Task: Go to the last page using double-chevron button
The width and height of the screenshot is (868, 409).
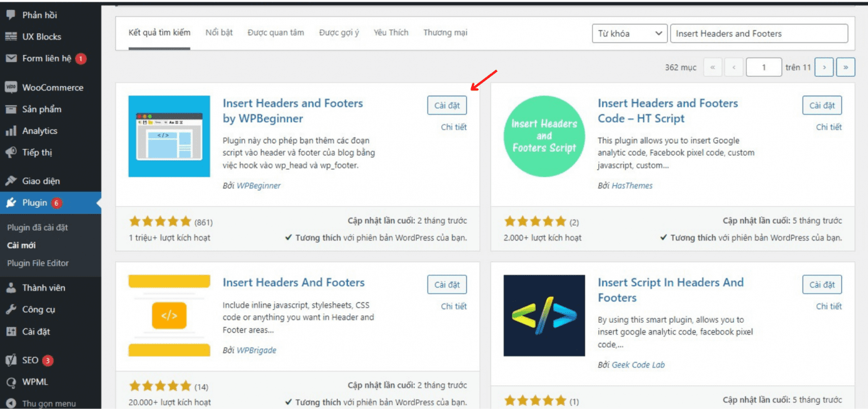Action: point(846,67)
